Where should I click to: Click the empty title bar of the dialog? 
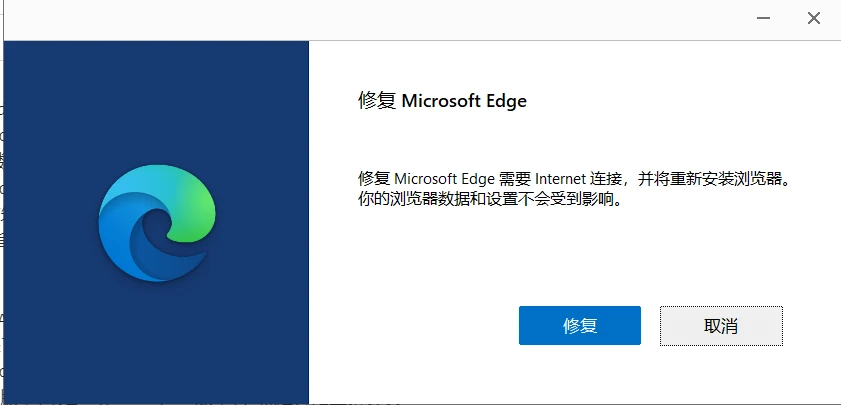point(375,19)
